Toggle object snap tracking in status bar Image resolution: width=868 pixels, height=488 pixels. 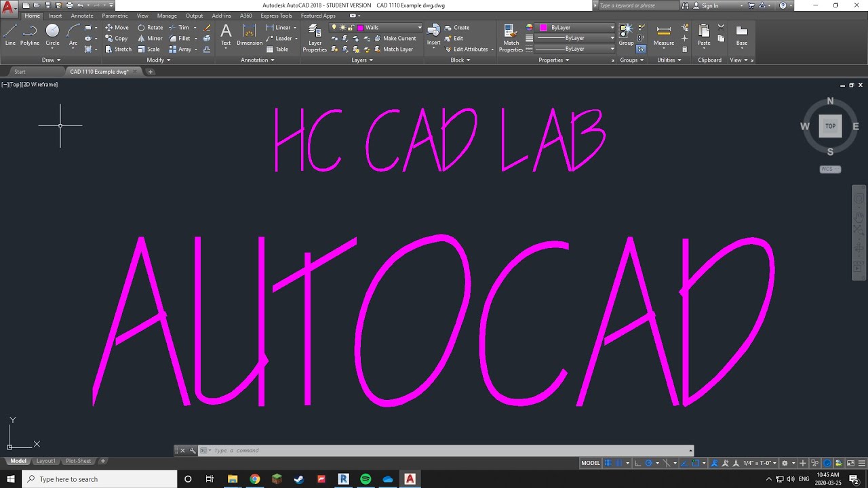(684, 463)
